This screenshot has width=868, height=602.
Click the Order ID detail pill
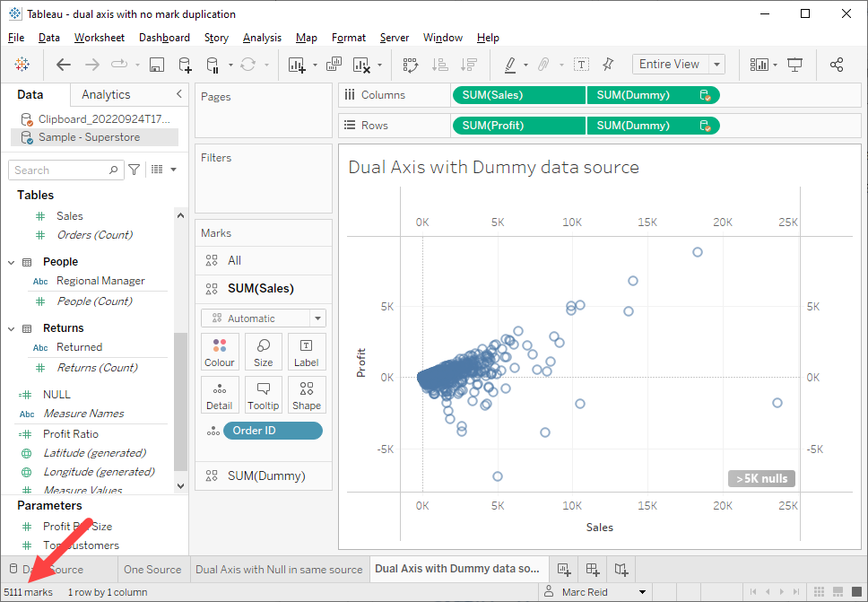click(272, 431)
